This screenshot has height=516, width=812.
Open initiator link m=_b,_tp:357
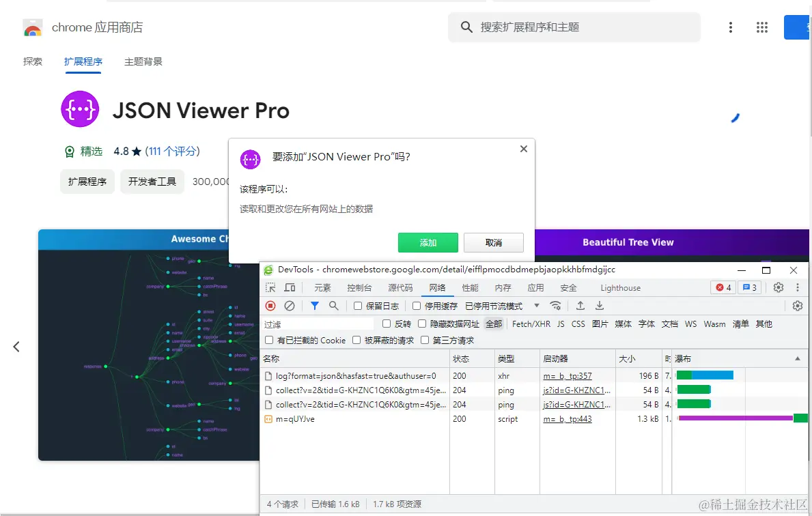[x=568, y=376]
